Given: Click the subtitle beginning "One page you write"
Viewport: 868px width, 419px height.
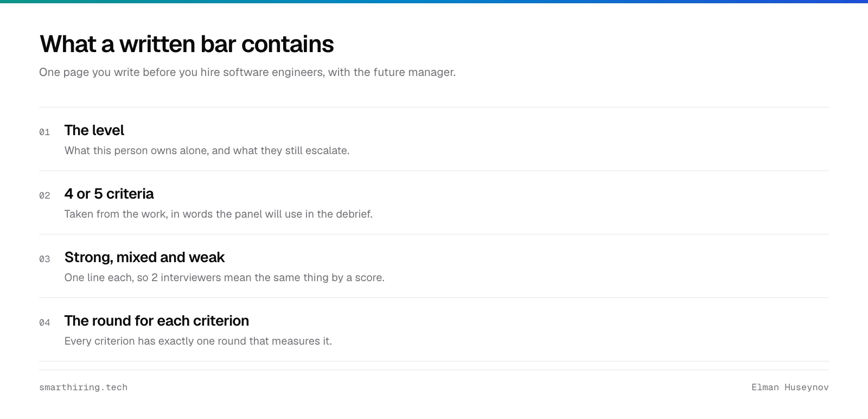Looking at the screenshot, I should tap(247, 72).
